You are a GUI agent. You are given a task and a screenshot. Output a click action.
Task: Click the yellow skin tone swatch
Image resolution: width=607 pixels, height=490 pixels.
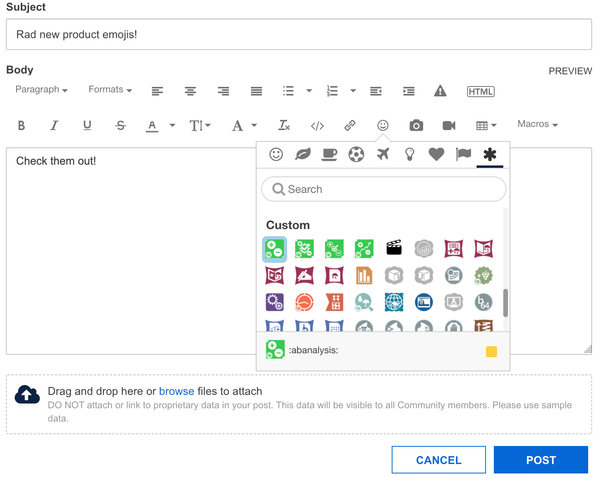[x=491, y=351]
